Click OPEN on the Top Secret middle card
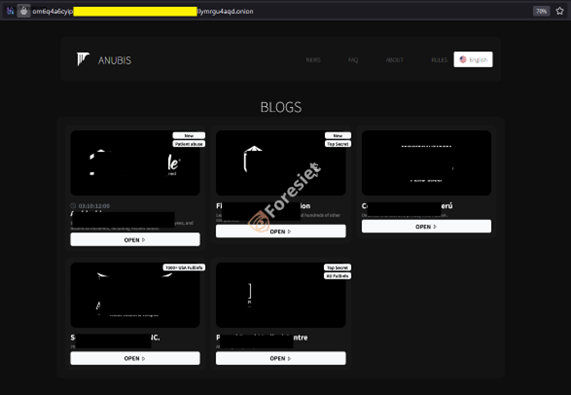 pos(281,231)
